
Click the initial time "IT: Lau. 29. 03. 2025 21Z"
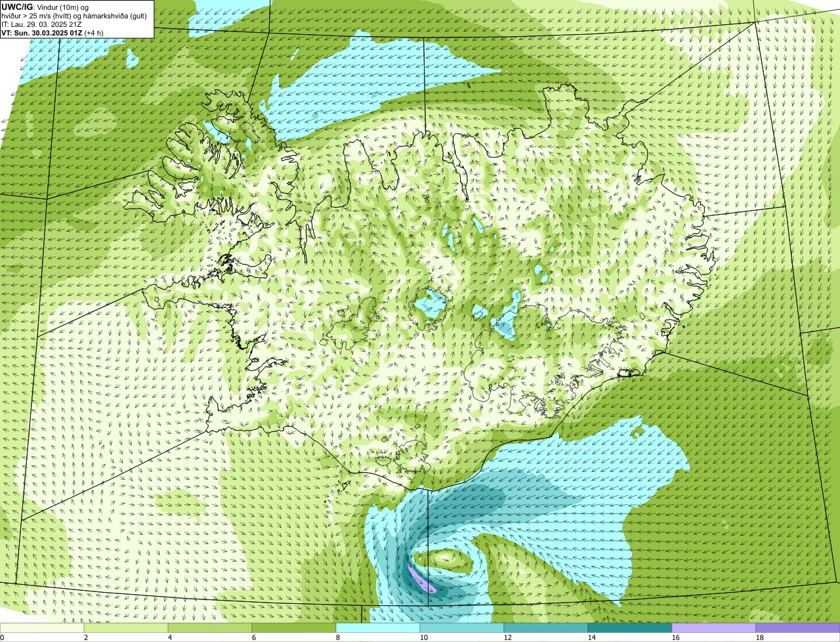pyautogui.click(x=41, y=24)
